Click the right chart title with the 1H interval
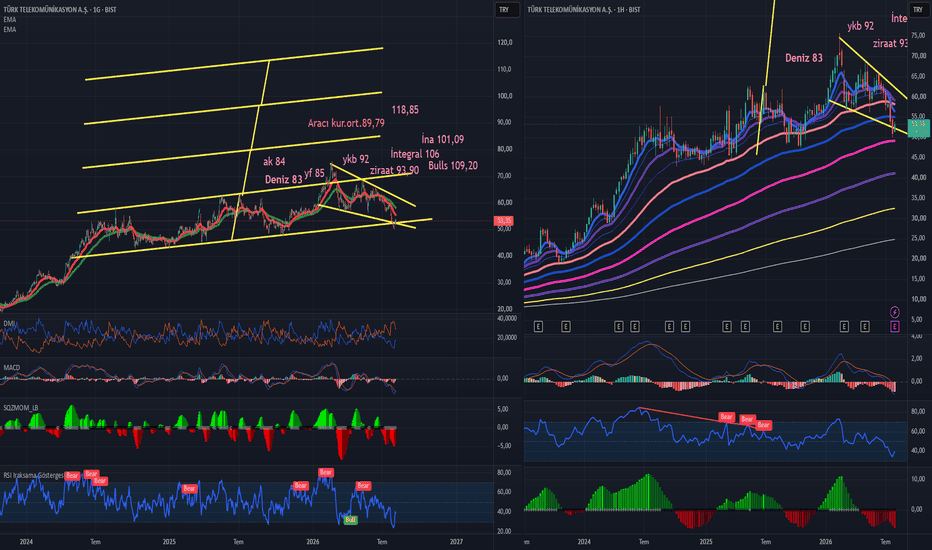 tap(584, 10)
